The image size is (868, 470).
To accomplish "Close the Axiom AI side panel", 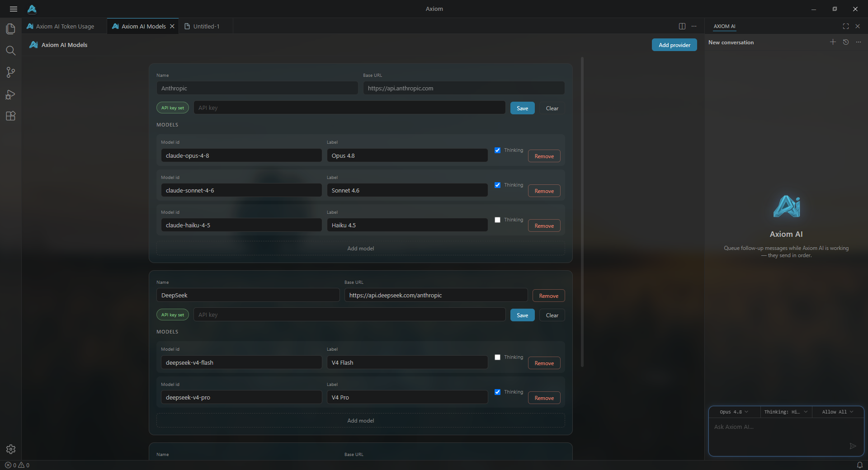I will pos(858,26).
